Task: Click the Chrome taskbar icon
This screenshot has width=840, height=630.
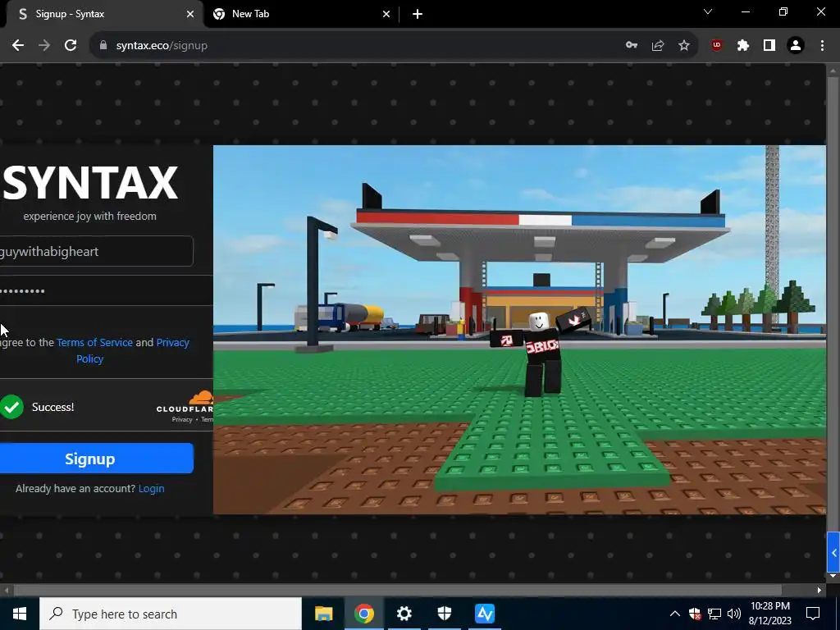Action: pos(363,614)
